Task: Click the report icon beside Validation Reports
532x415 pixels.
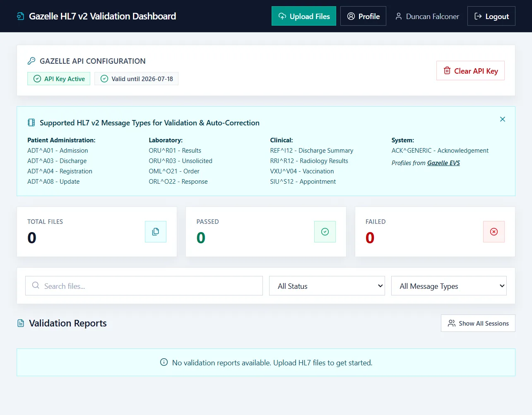Action: click(x=21, y=323)
